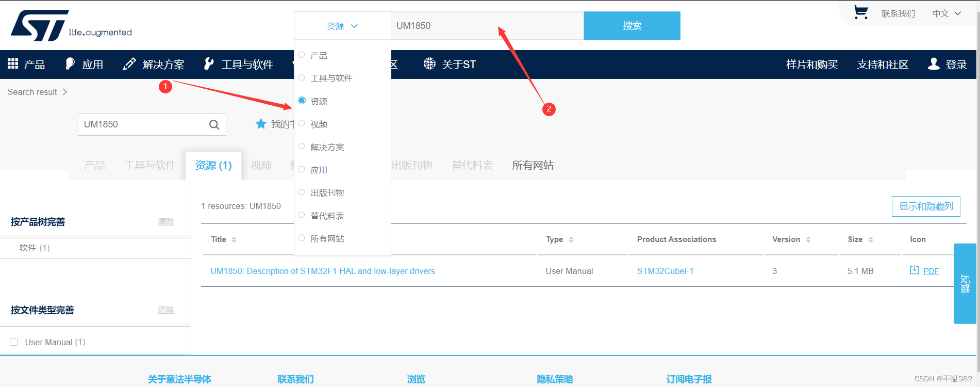Collapse the 资源 search category dropdown
Screen dimensions: 980x387
pyautogui.click(x=342, y=26)
